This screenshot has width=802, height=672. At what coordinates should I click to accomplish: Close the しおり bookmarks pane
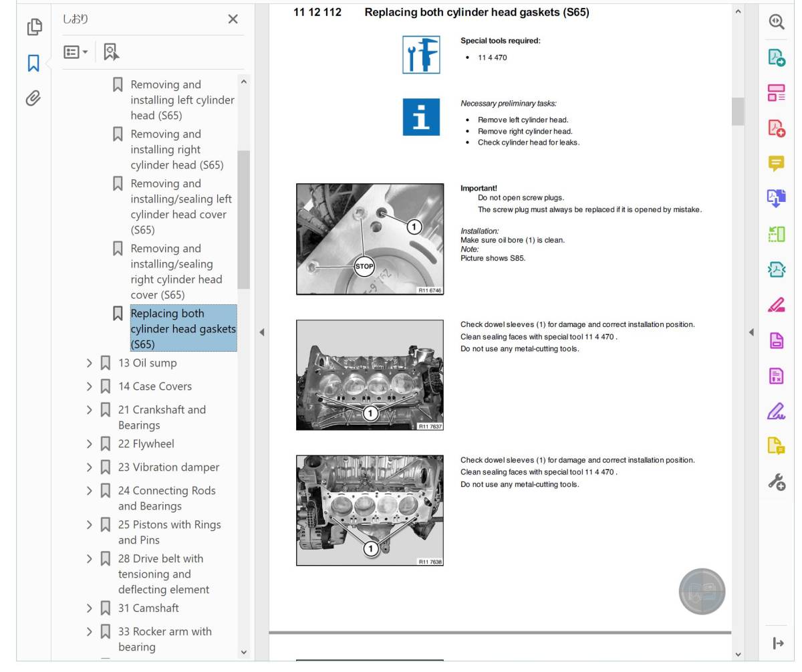[x=233, y=19]
